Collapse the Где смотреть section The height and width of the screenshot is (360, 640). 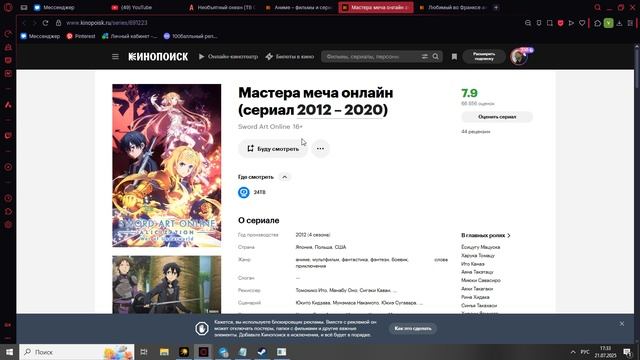coord(284,177)
